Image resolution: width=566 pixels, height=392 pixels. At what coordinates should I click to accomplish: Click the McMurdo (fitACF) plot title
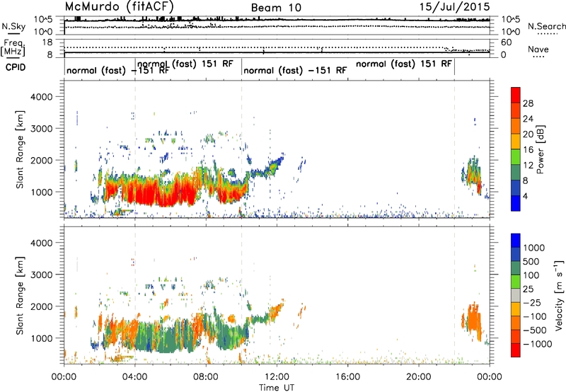pos(119,7)
